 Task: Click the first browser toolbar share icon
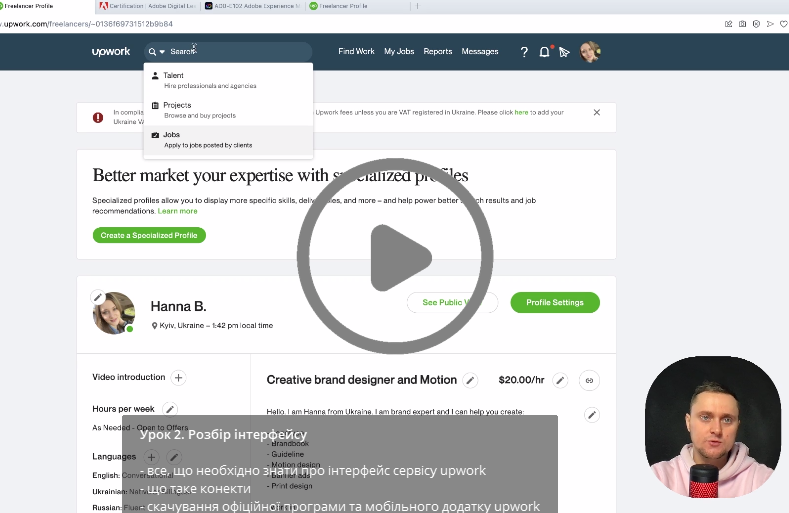pyautogui.click(x=728, y=24)
